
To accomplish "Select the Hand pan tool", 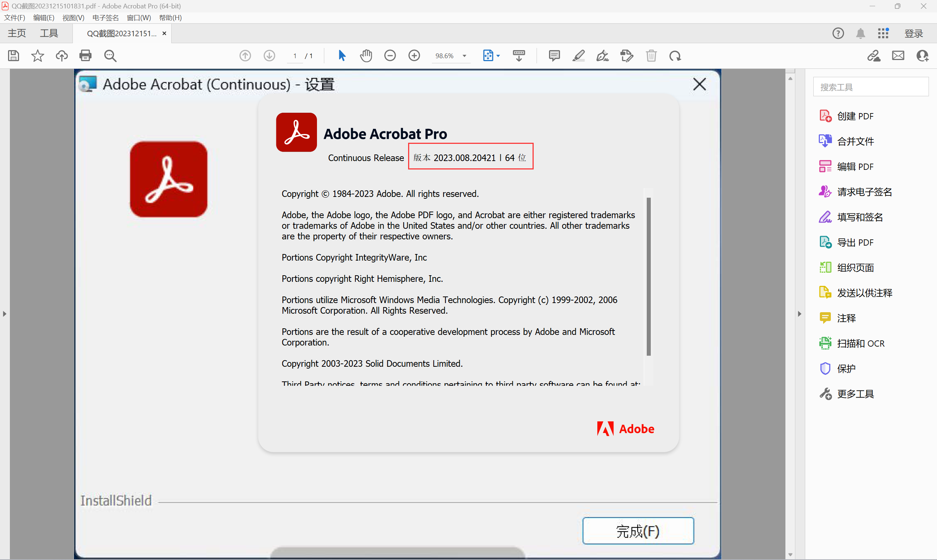I will (x=366, y=56).
